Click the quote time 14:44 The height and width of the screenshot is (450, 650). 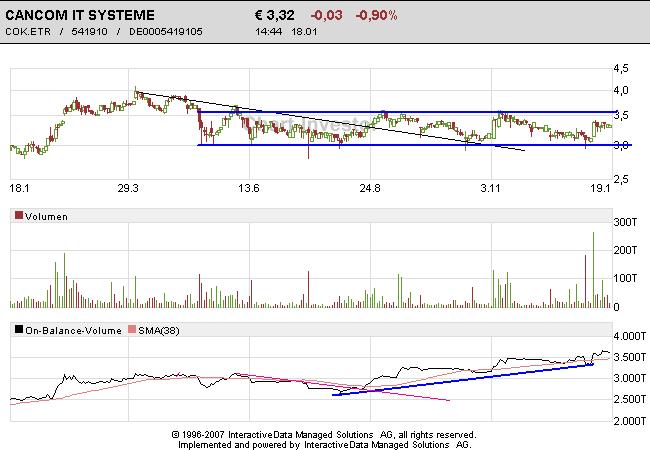pyautogui.click(x=269, y=31)
